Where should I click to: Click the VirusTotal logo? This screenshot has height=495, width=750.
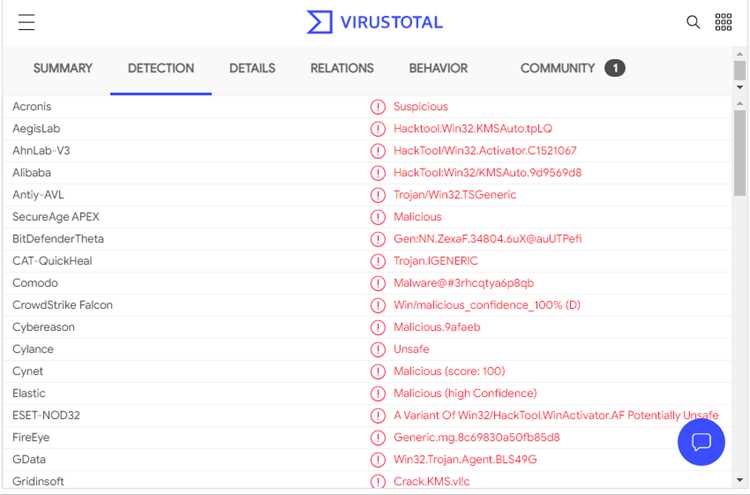pos(375,22)
